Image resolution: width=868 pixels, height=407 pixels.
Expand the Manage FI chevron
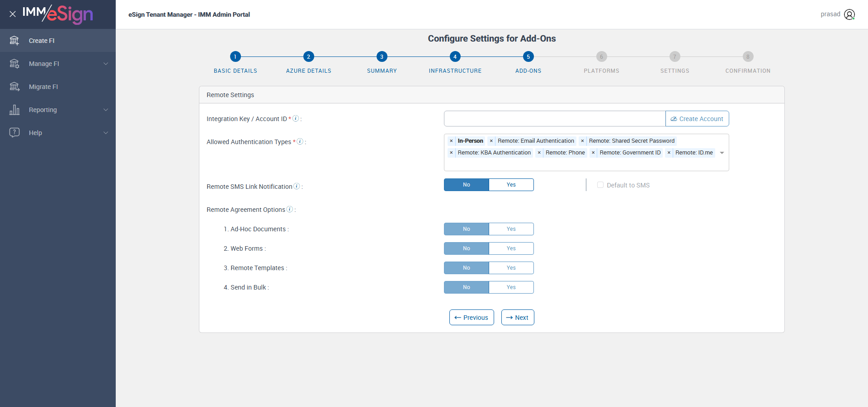click(x=106, y=64)
